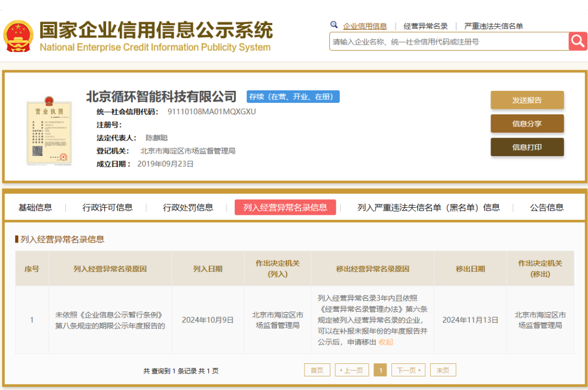The height and width of the screenshot is (390, 588).
Task: Click the small magnifier icon beside 企业信用信息
Action: coord(333,25)
